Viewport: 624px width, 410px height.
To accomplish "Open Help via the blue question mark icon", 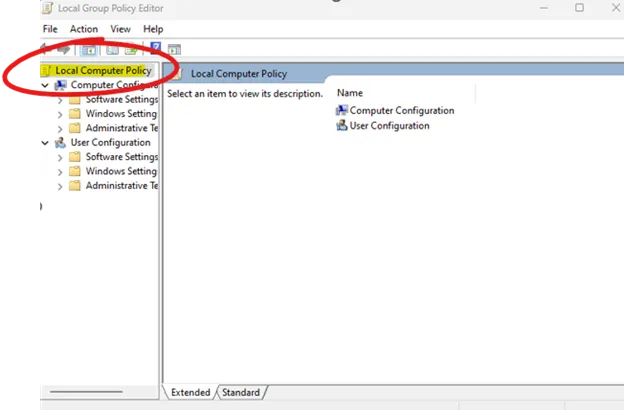I will (156, 49).
